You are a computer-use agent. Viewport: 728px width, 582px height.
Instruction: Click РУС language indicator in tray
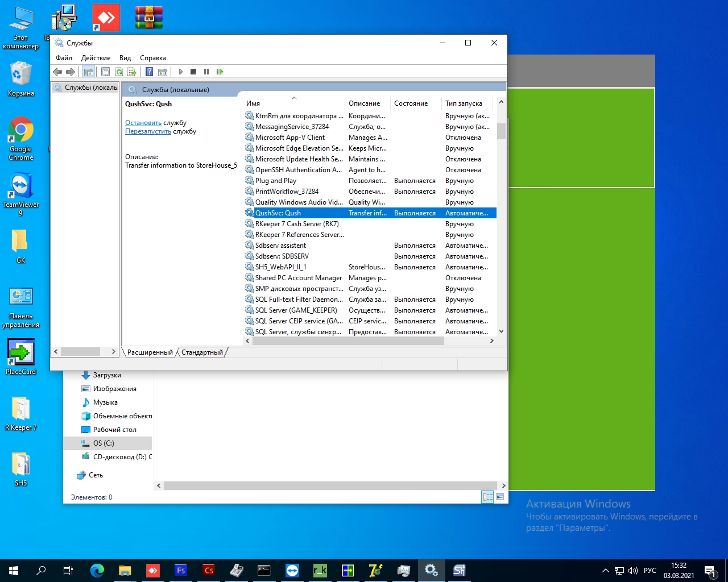[x=650, y=570]
